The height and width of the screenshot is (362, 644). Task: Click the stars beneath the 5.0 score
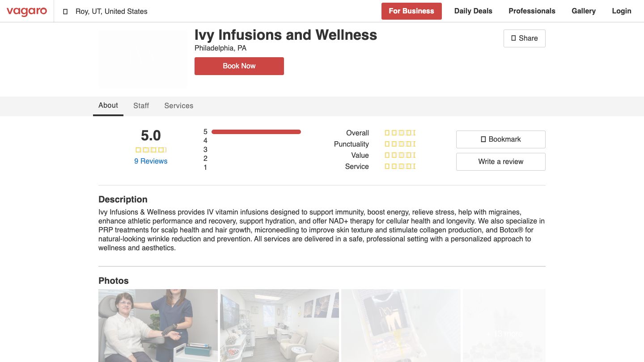point(151,149)
